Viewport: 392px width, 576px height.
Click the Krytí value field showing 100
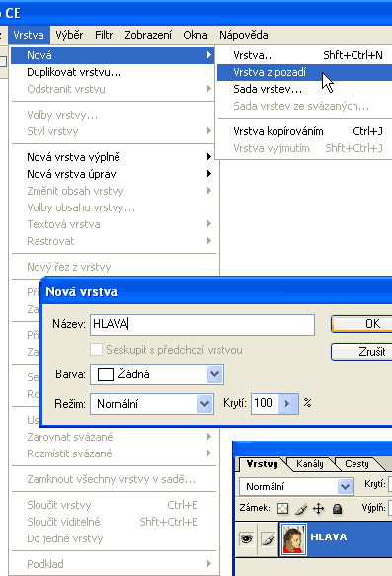coord(265,404)
